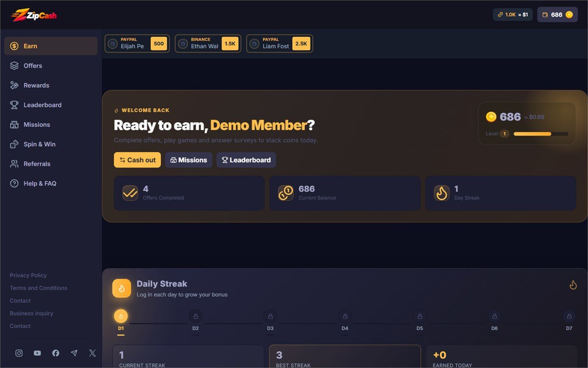Click the Current Streak card

tap(188, 357)
